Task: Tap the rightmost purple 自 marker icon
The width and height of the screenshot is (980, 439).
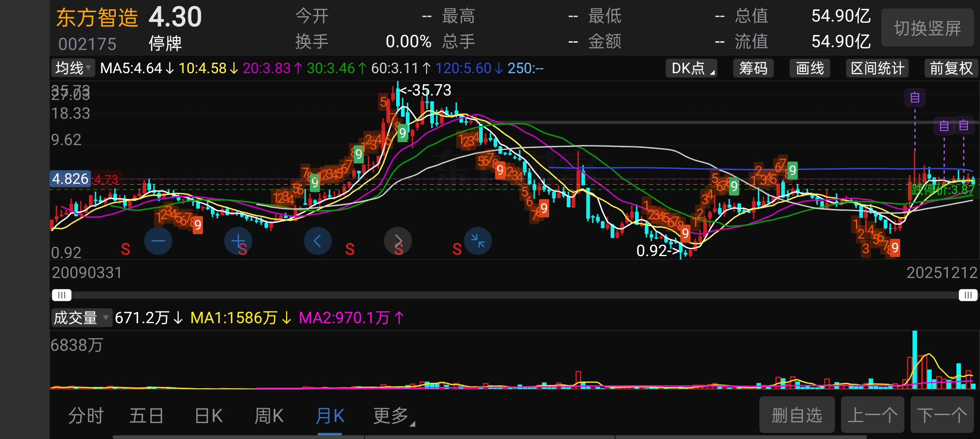Action: click(963, 125)
